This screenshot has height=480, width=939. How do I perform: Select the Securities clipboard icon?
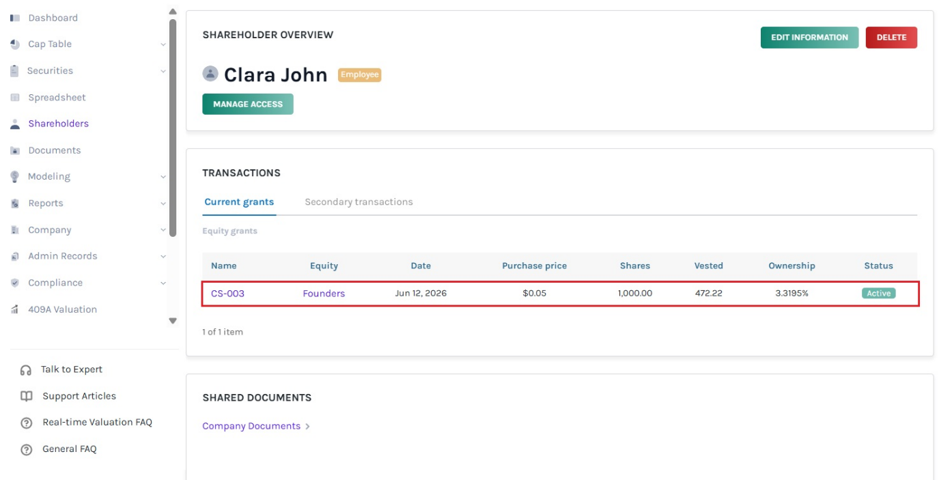[x=15, y=71]
